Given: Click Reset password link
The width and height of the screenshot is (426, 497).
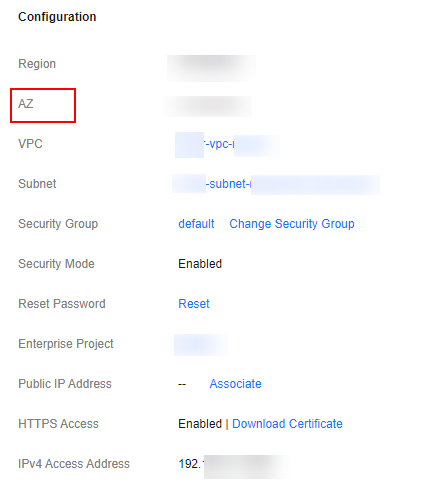Looking at the screenshot, I should 194,304.
